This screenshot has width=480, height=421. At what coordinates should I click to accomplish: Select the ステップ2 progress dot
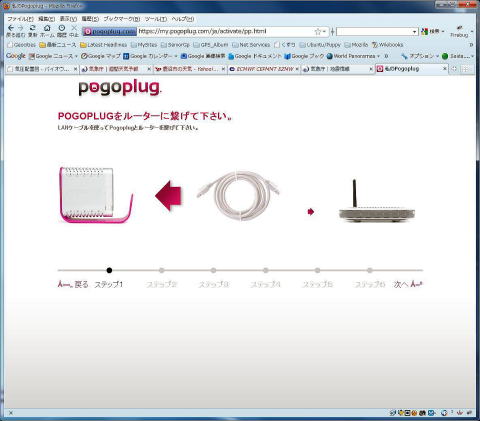click(161, 270)
